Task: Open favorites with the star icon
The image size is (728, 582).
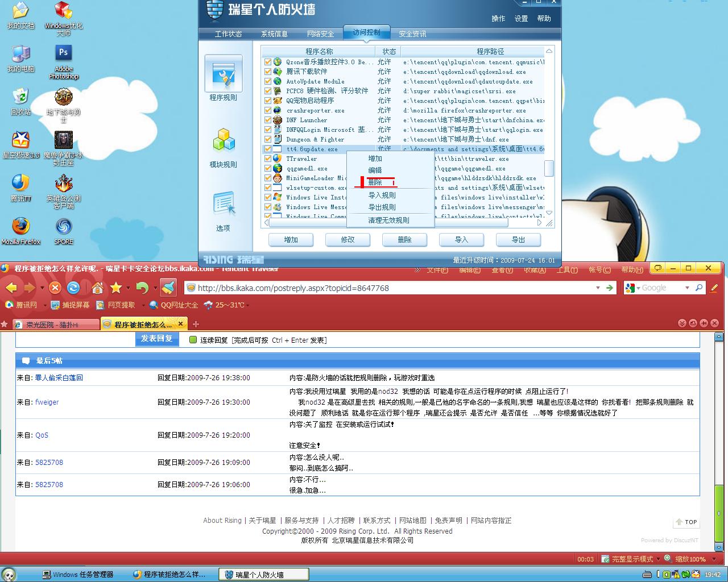Action: [116, 288]
